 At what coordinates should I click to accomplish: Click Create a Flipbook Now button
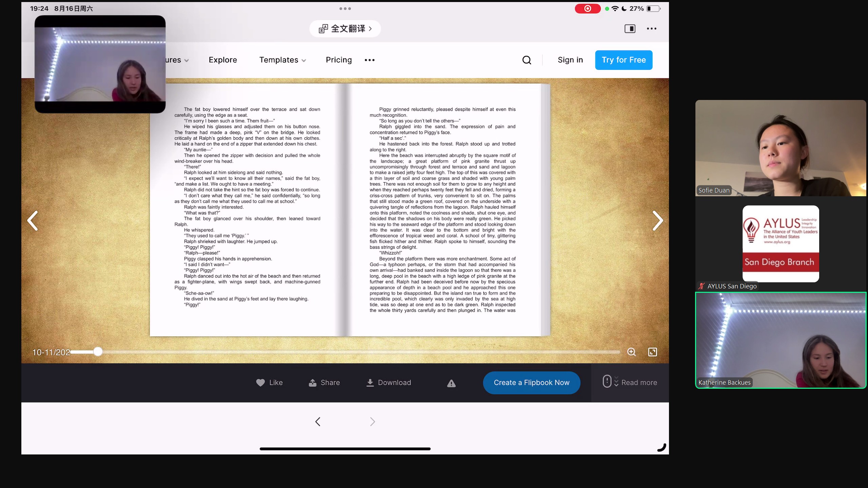[531, 383]
